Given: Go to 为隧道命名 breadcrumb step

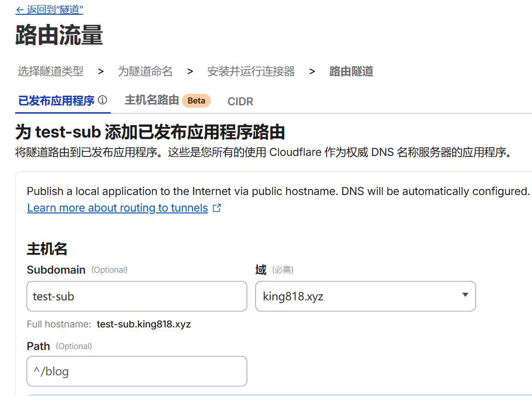Looking at the screenshot, I should [145, 71].
